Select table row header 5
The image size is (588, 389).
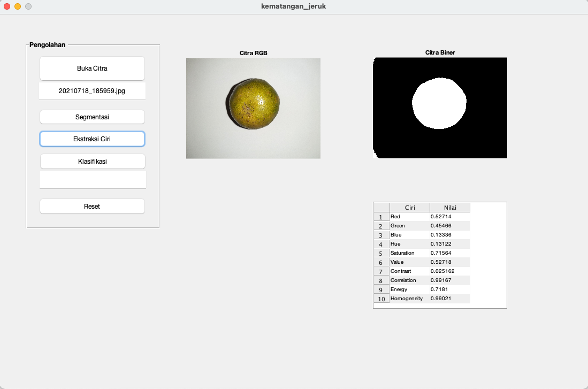381,253
